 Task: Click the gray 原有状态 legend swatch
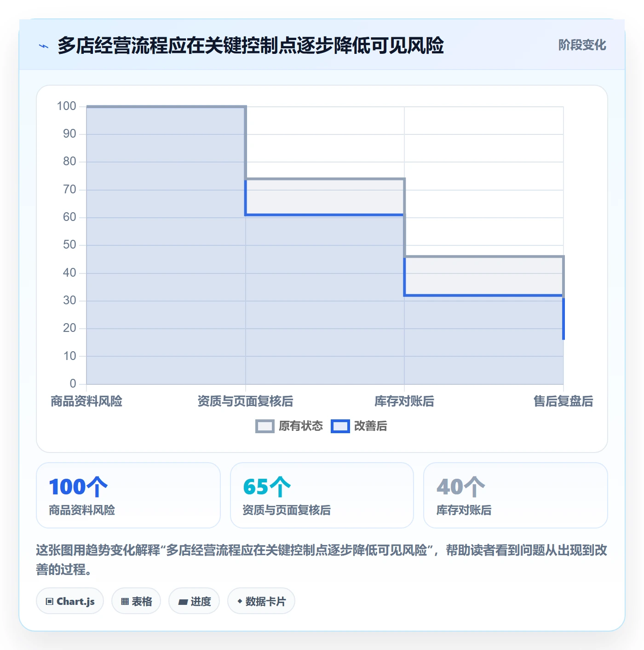pyautogui.click(x=265, y=426)
